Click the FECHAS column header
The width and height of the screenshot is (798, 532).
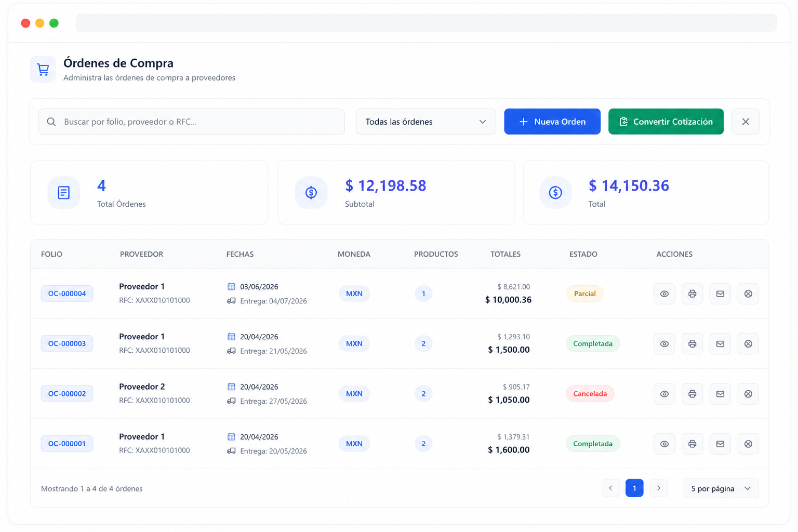[x=240, y=254]
